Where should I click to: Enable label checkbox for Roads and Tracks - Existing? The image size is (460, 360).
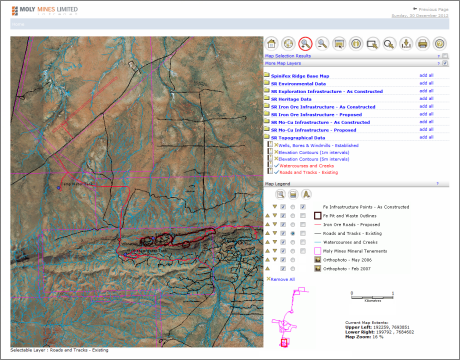coord(303,233)
